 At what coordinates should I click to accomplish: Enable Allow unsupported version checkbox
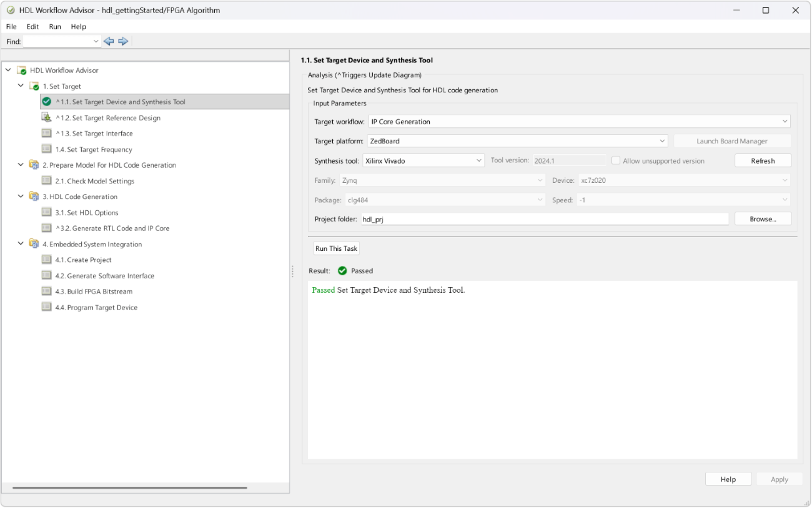(x=616, y=161)
